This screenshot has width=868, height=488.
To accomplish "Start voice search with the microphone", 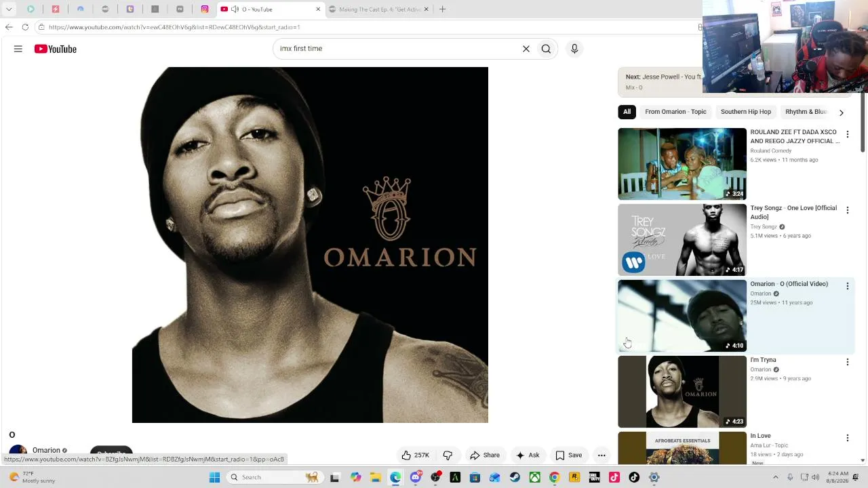I will 574,49.
